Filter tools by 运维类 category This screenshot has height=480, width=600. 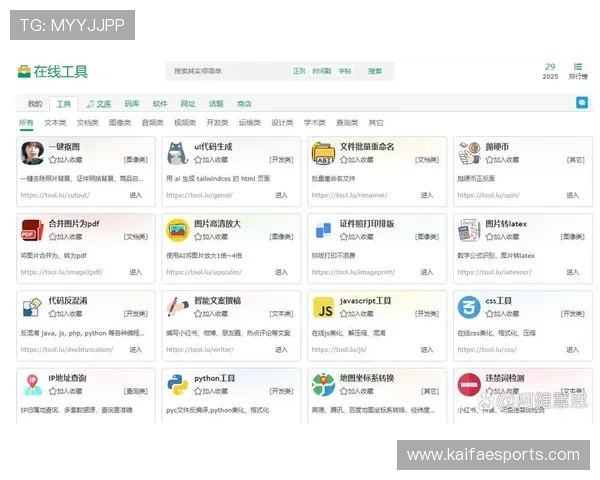(x=250, y=122)
